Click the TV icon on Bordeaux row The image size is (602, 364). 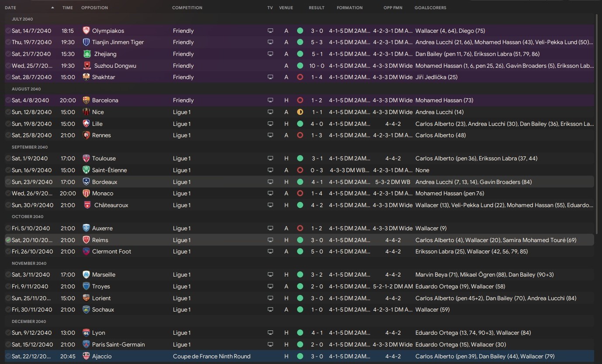(270, 182)
